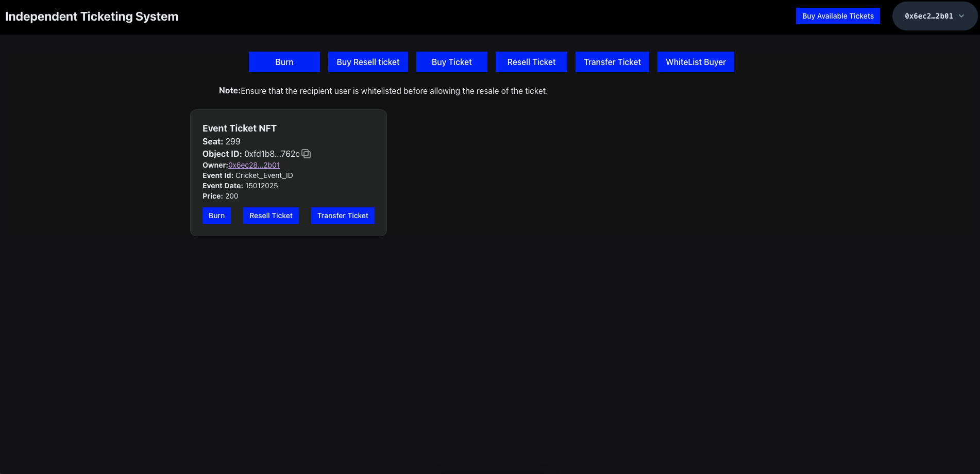This screenshot has width=980, height=474.
Task: Click the Independent Ticketing System title
Action: (x=92, y=16)
